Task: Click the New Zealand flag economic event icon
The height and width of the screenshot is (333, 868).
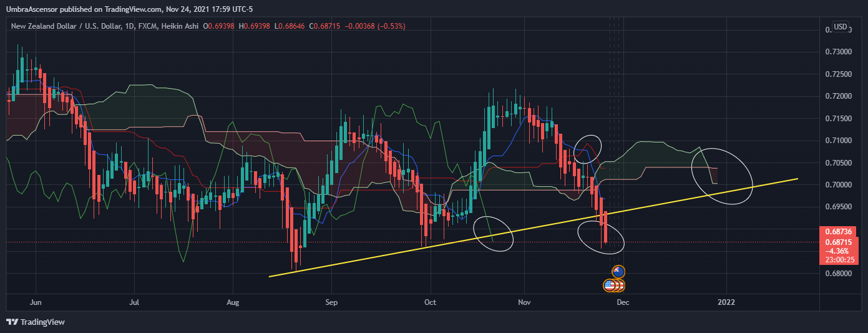Action: pyautogui.click(x=618, y=271)
